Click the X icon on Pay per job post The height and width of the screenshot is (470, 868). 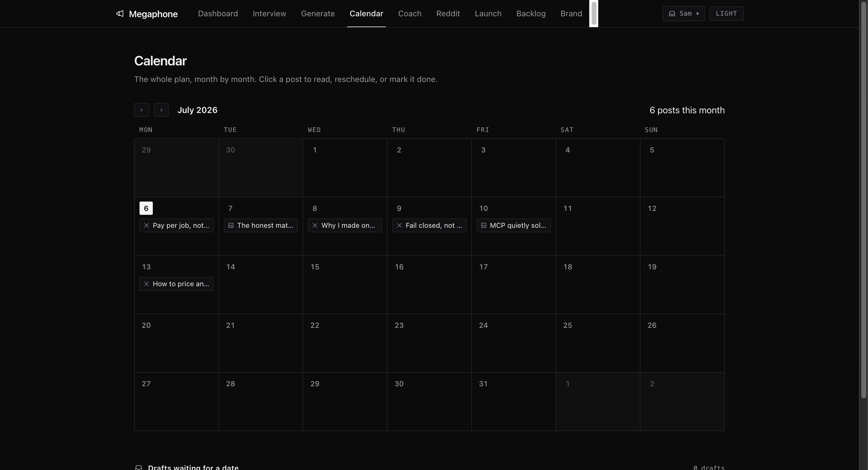(x=146, y=225)
